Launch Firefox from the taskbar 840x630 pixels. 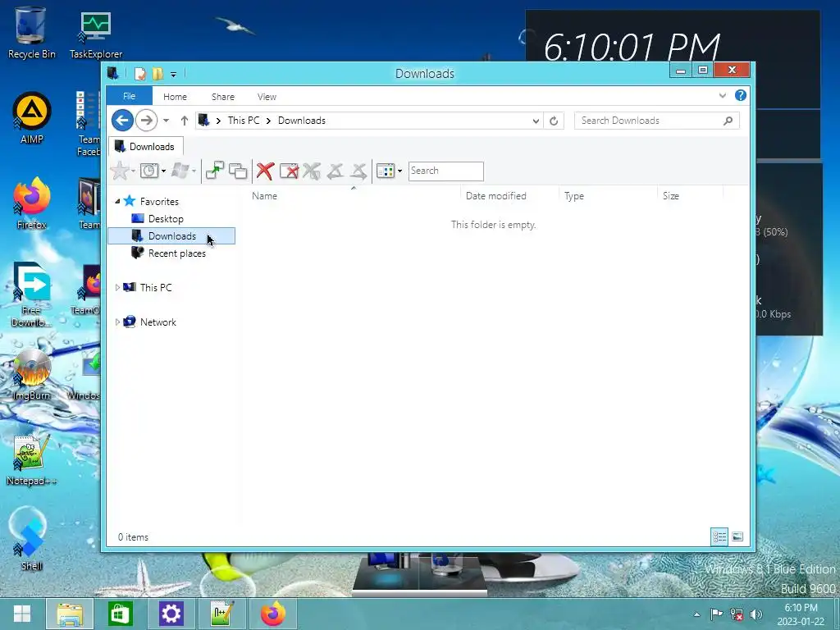(x=272, y=614)
